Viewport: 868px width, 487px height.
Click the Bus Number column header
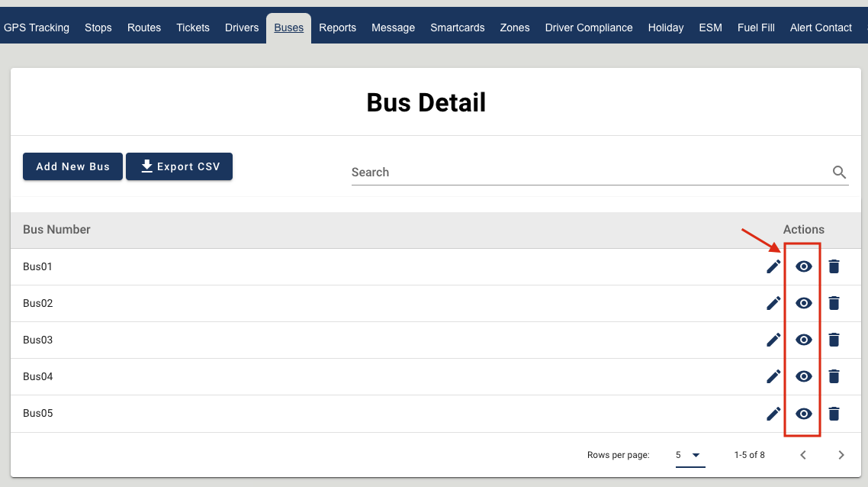tap(56, 229)
